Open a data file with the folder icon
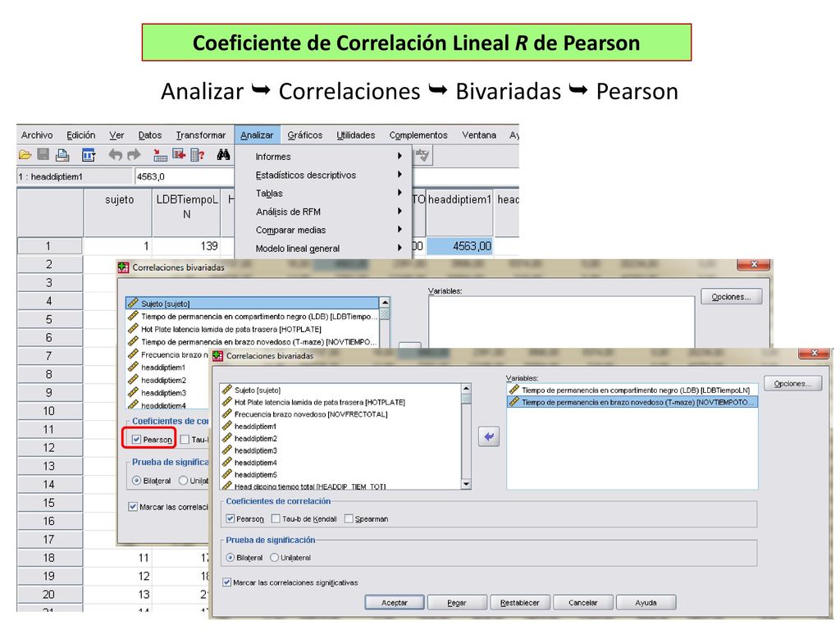The height and width of the screenshot is (630, 840). click(25, 155)
